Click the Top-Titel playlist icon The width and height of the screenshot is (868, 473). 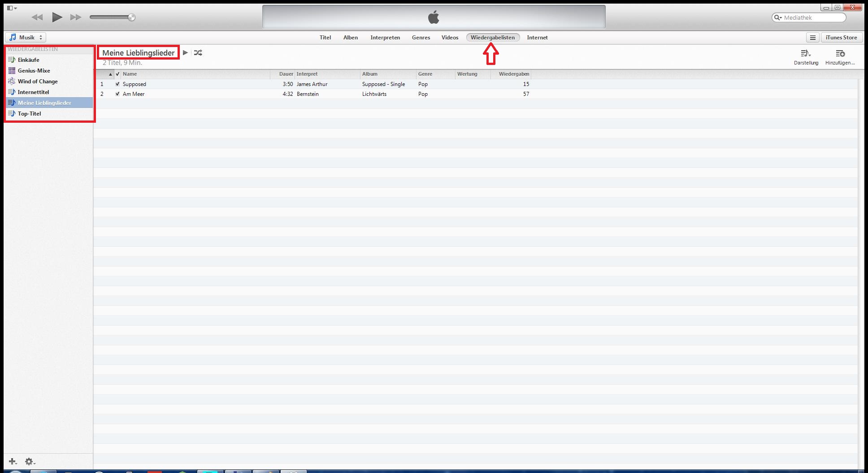(12, 113)
